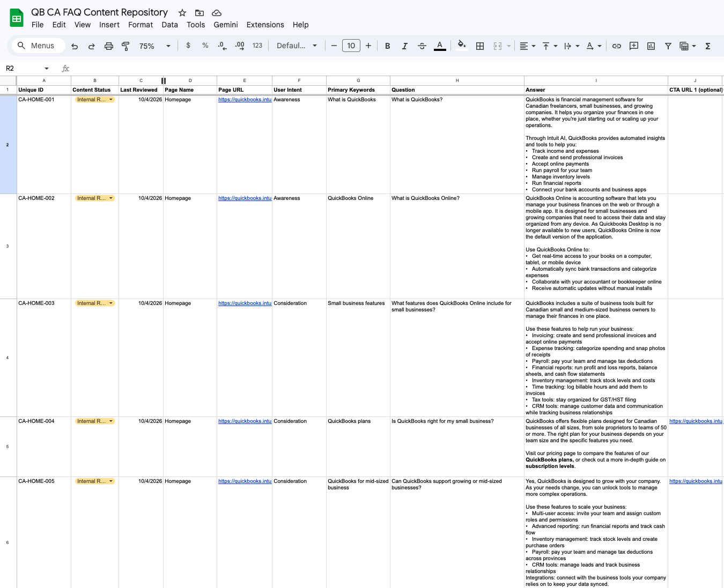Increase font size with plus button
The image size is (724, 588).
coord(368,46)
